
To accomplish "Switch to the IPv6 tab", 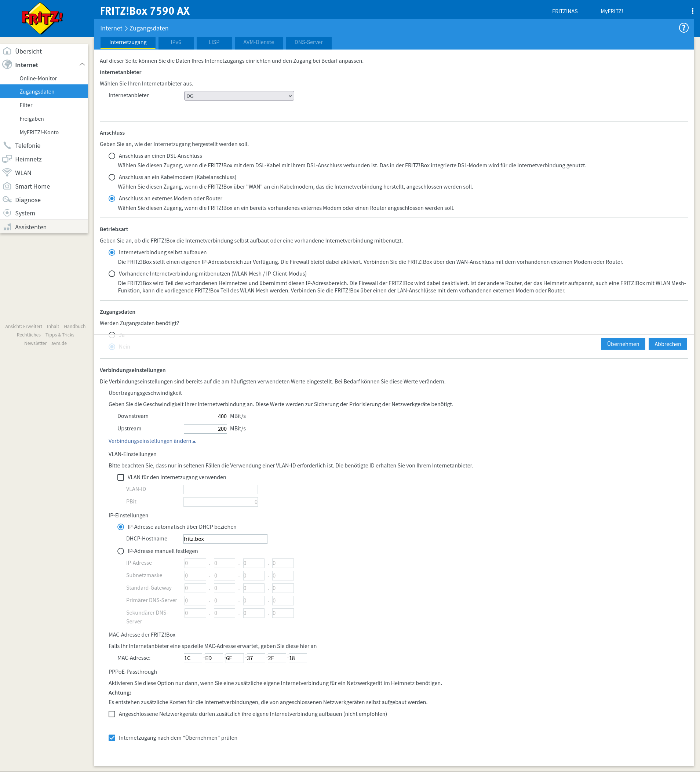I will [x=176, y=42].
